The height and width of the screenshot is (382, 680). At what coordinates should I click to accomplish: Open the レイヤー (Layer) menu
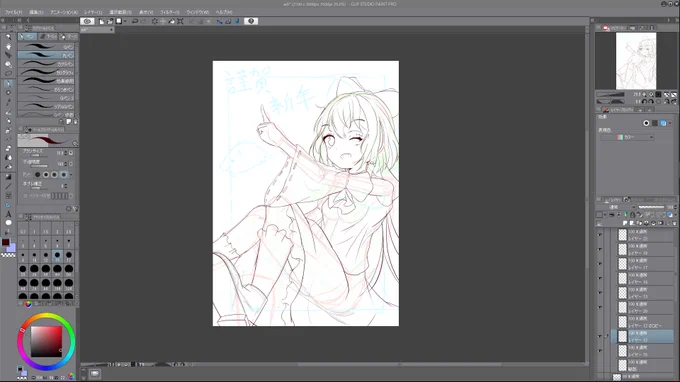pos(93,12)
